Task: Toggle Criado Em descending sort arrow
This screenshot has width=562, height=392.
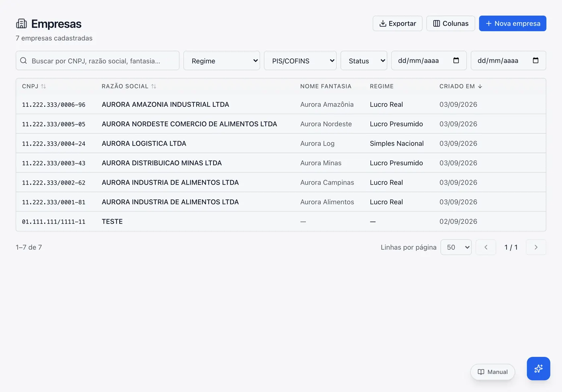Action: [480, 86]
